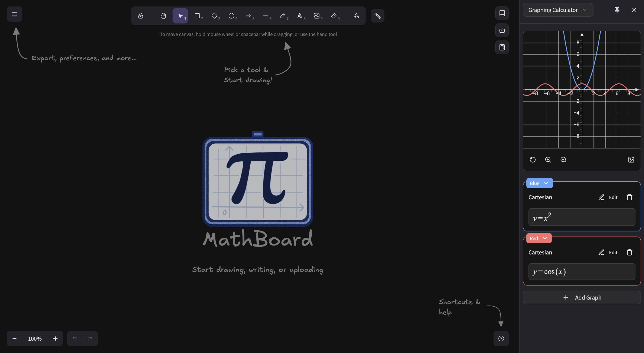Expand the Red color dropdown
The height and width of the screenshot is (353, 644).
click(539, 238)
